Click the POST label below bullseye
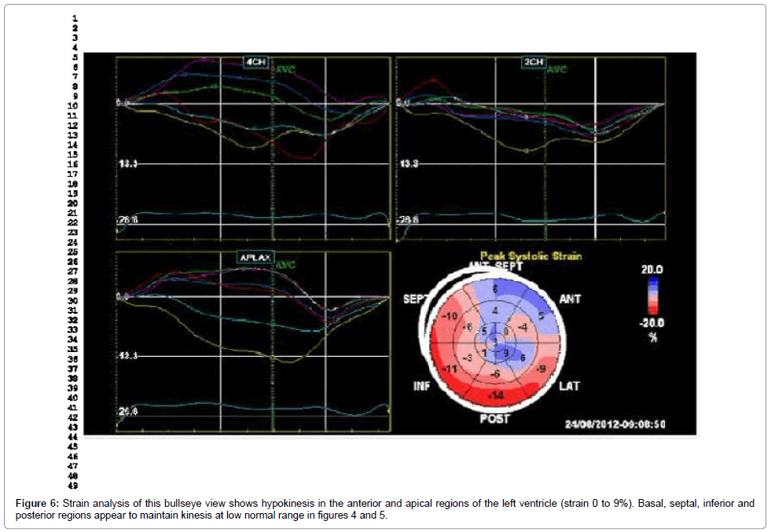The height and width of the screenshot is (532, 771). 495,419
